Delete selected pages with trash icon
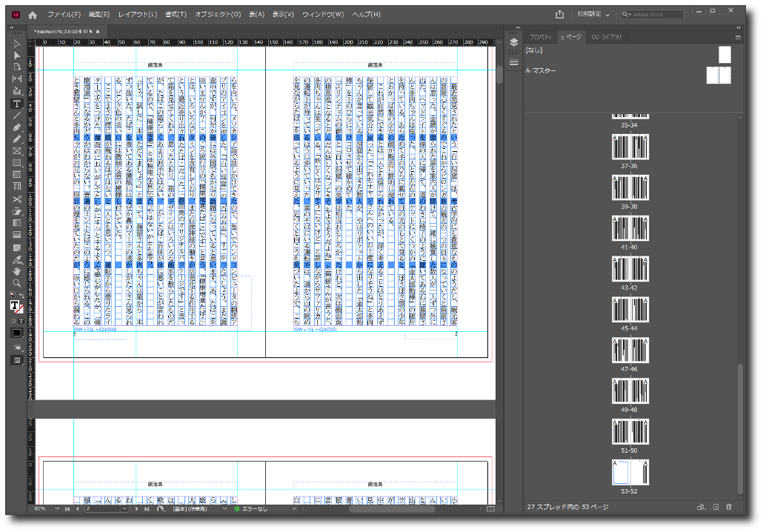This screenshot has height=532, width=763. pos(729,508)
